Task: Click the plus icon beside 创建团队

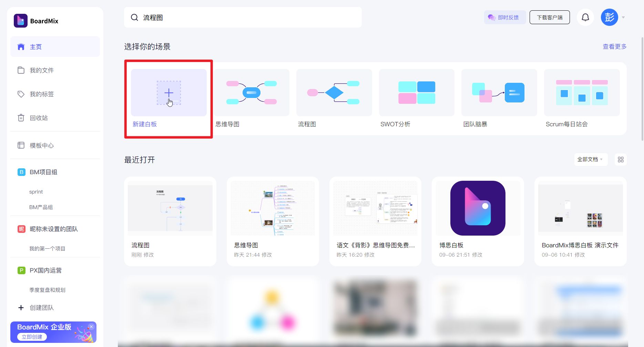Action: pyautogui.click(x=21, y=307)
